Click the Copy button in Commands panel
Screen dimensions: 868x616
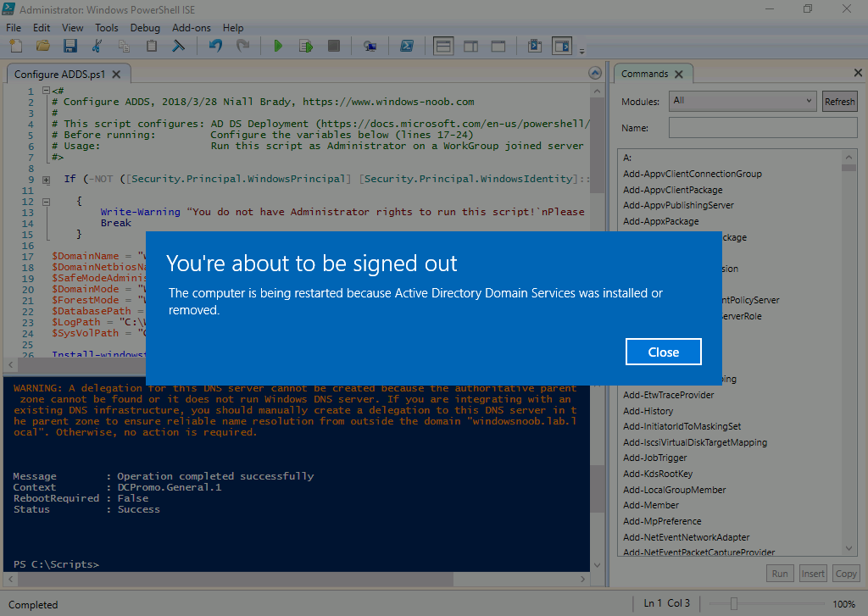click(846, 574)
